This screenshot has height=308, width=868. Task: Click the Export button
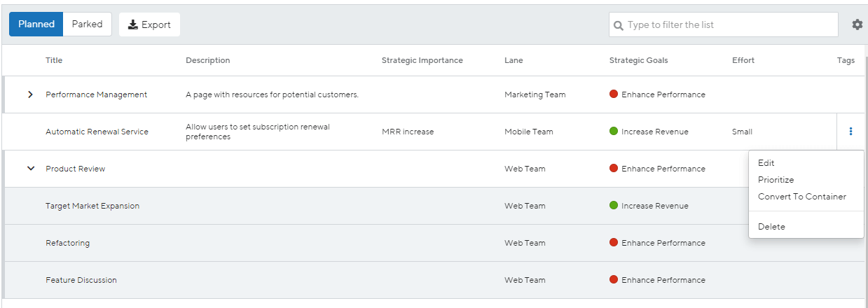[x=150, y=24]
